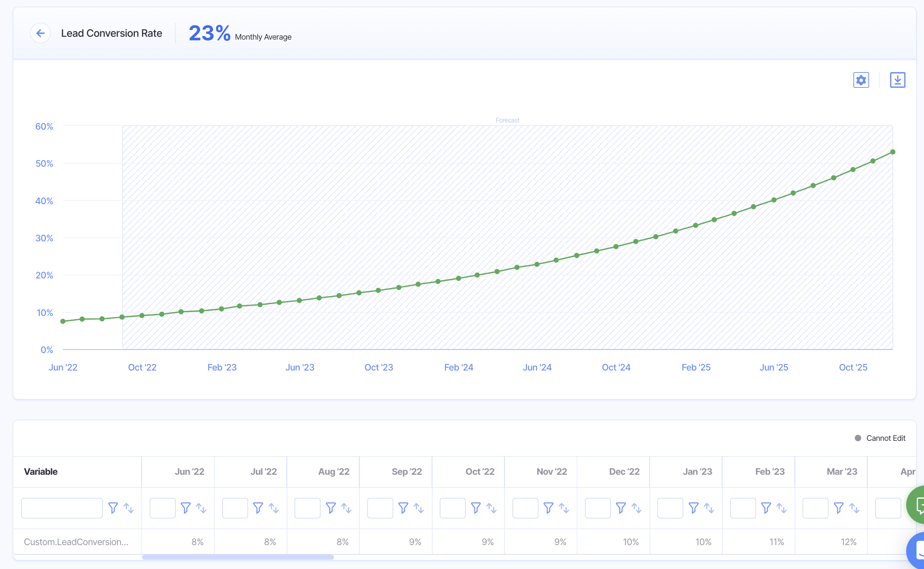Click filter icon in Variable column
This screenshot has height=569, width=924.
(x=113, y=508)
